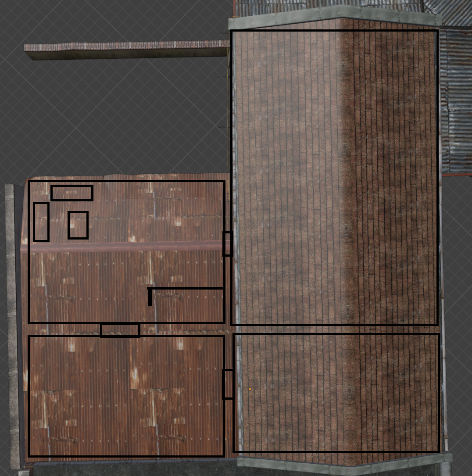The height and width of the screenshot is (476, 472).
Task: Click the upper small rectangle linking left and right outlines
Action: point(228,244)
